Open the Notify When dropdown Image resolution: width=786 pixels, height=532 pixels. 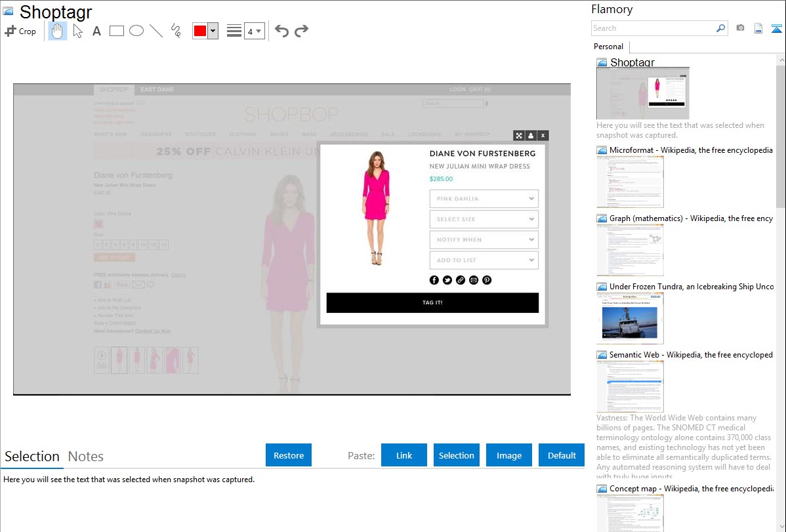(x=484, y=239)
